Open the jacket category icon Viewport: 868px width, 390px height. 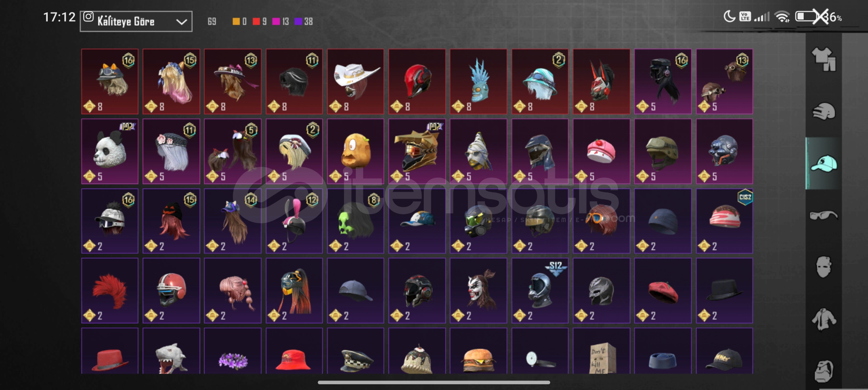click(x=824, y=319)
